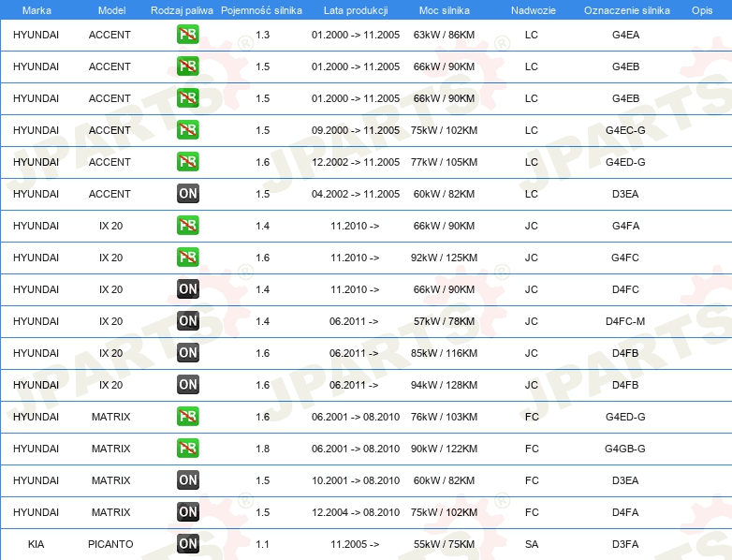The image size is (732, 560).
Task: Click the Moc silnika column header
Action: click(x=444, y=10)
